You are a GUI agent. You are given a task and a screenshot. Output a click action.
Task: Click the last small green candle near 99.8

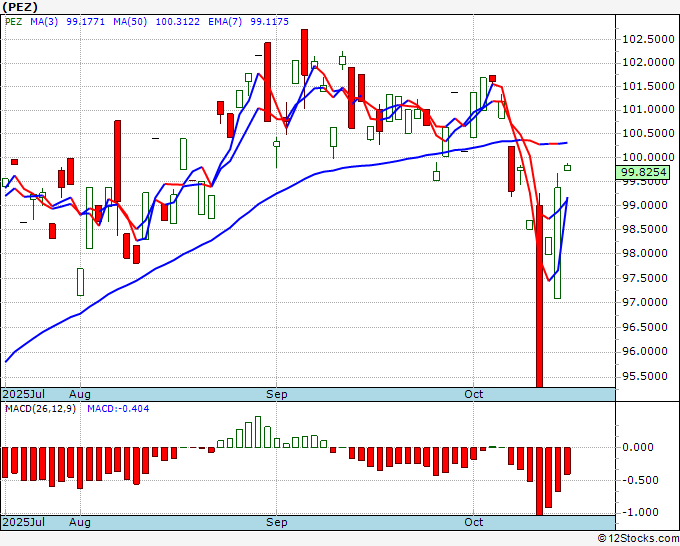(x=567, y=168)
